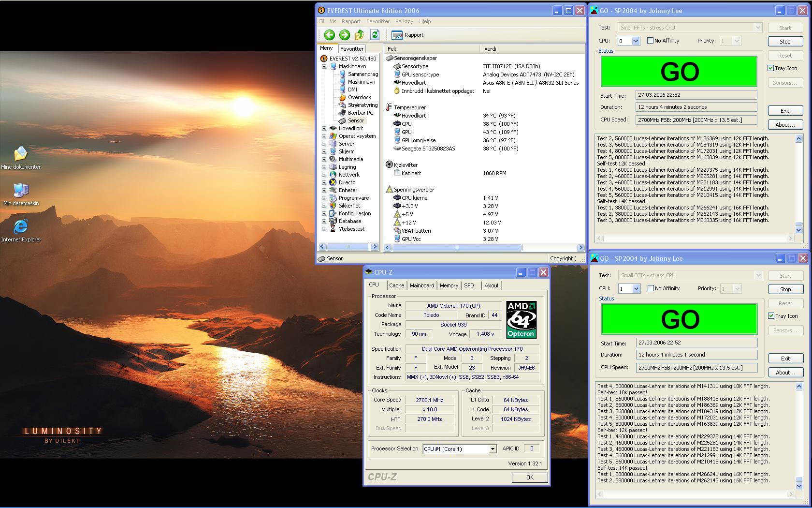Click the Multimedia icon in tree
The width and height of the screenshot is (812, 508).
click(x=333, y=159)
